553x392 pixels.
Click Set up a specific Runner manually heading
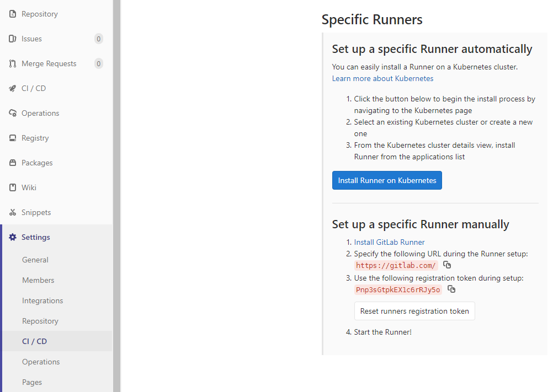(421, 224)
